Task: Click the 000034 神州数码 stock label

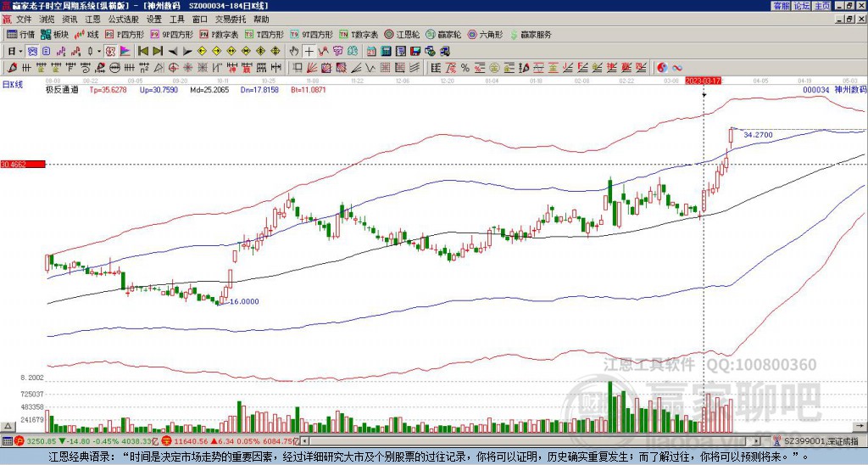Action: tap(834, 89)
